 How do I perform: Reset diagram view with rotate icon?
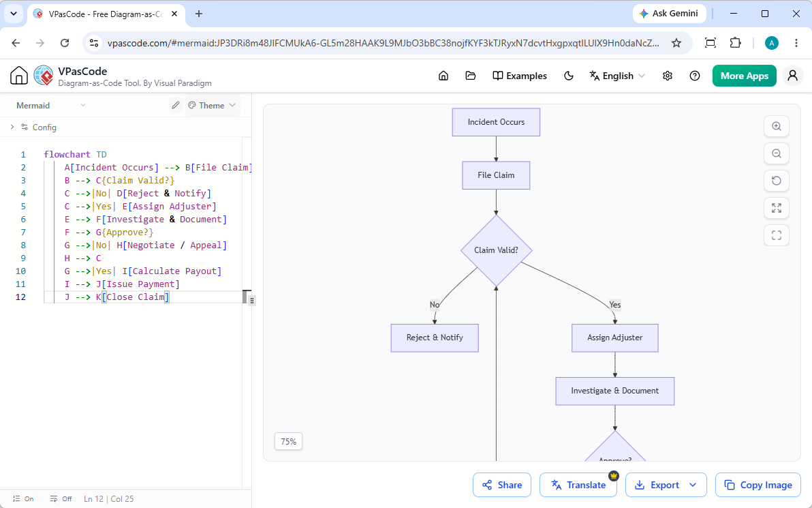pyautogui.click(x=777, y=181)
